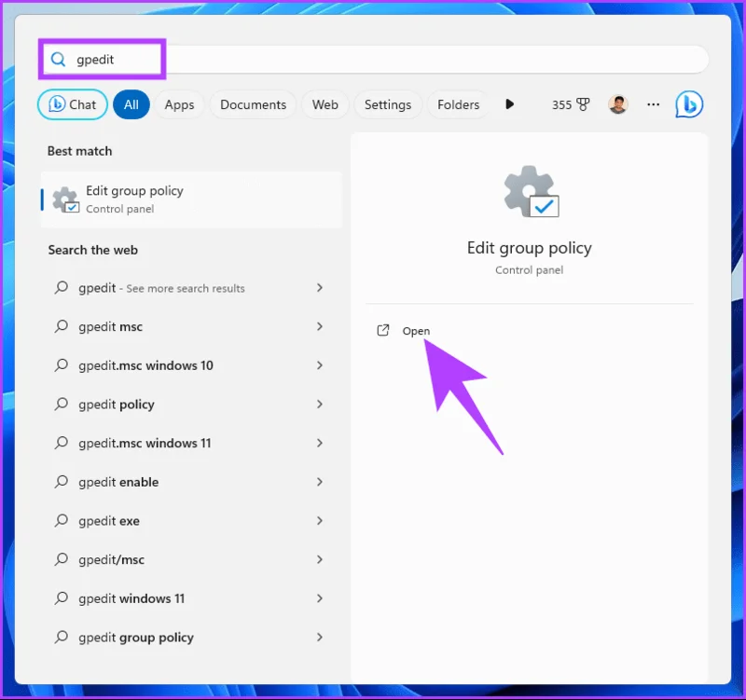The width and height of the screenshot is (746, 700).
Task: Switch to the Settings filter tab
Action: pos(388,104)
